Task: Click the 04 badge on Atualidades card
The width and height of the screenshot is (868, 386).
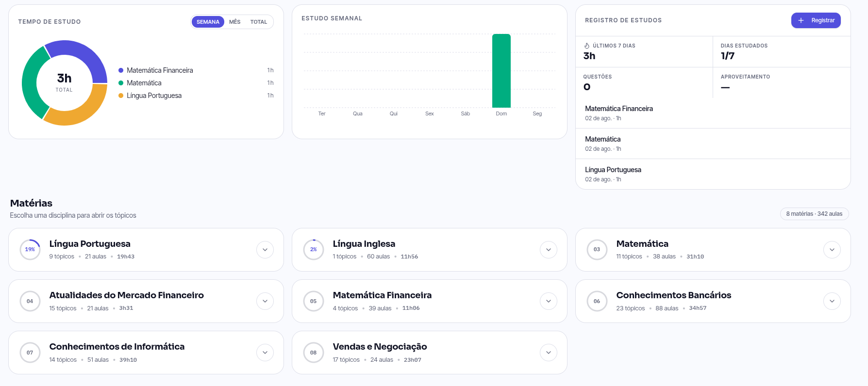Action: (30, 301)
